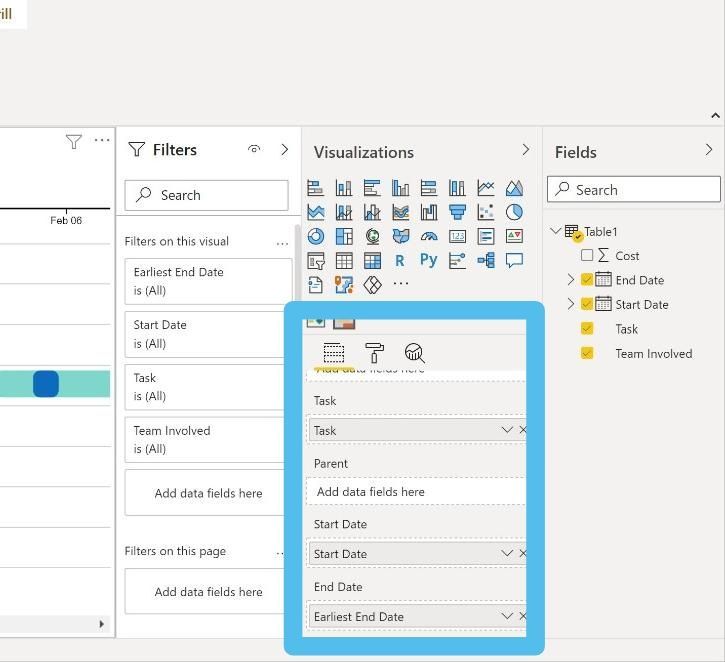
Task: Uncheck the Start Date field checkbox
Action: point(587,304)
